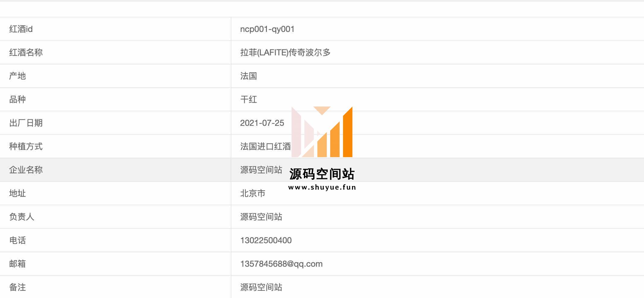Click the 法国进口红酒 planting method value
This screenshot has height=298, width=644.
pyautogui.click(x=265, y=146)
